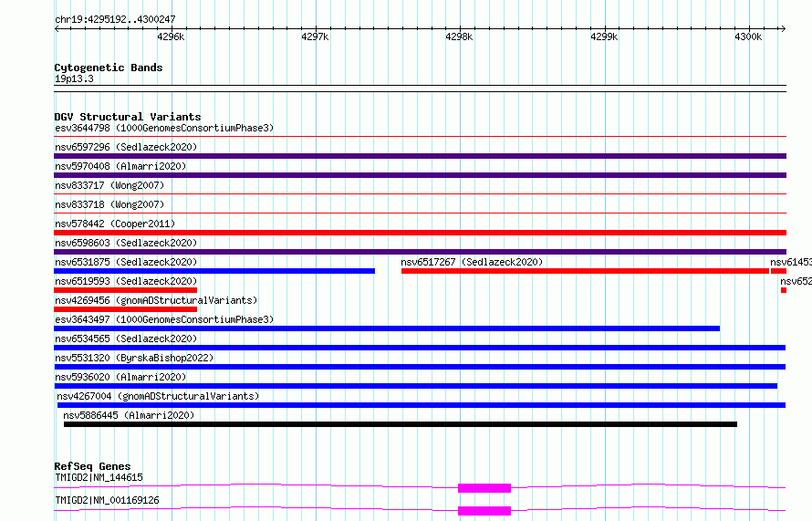
Task: Click the nsv6517267 Sedlazeck2020 label
Action: click(x=472, y=262)
